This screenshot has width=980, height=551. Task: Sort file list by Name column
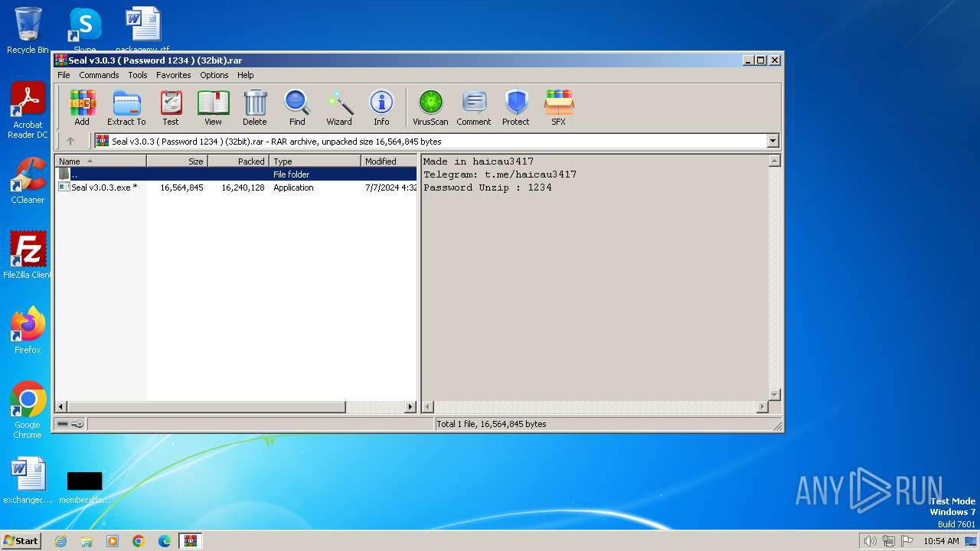[x=100, y=161]
